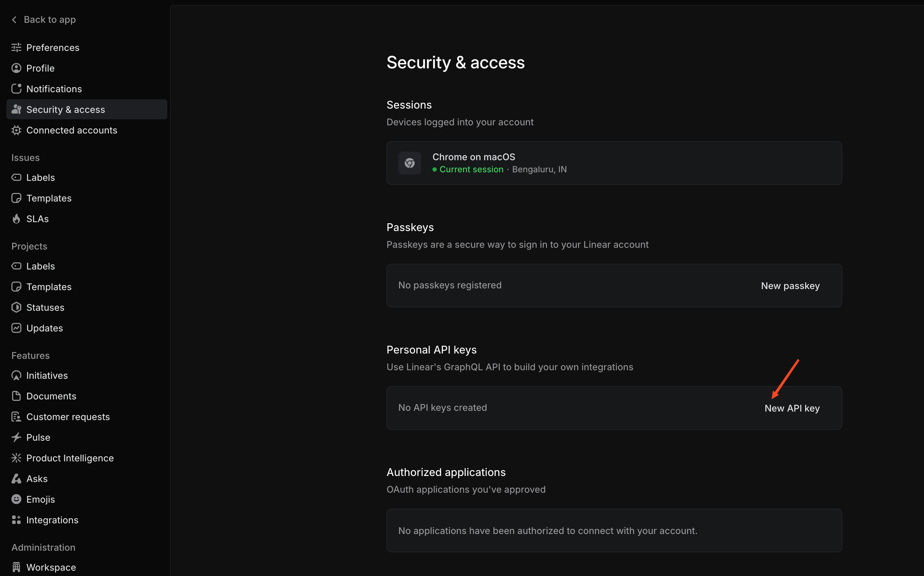Click the SLAs flame icon
Viewport: 924px width, 576px height.
[16, 219]
